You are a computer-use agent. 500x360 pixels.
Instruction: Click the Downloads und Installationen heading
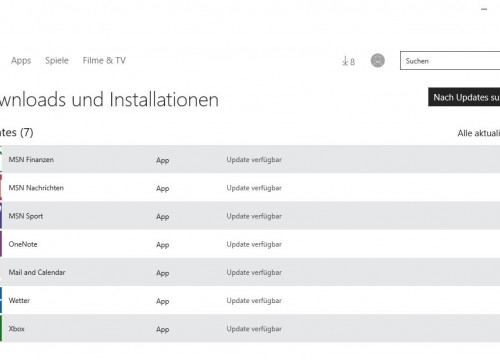pos(109,99)
